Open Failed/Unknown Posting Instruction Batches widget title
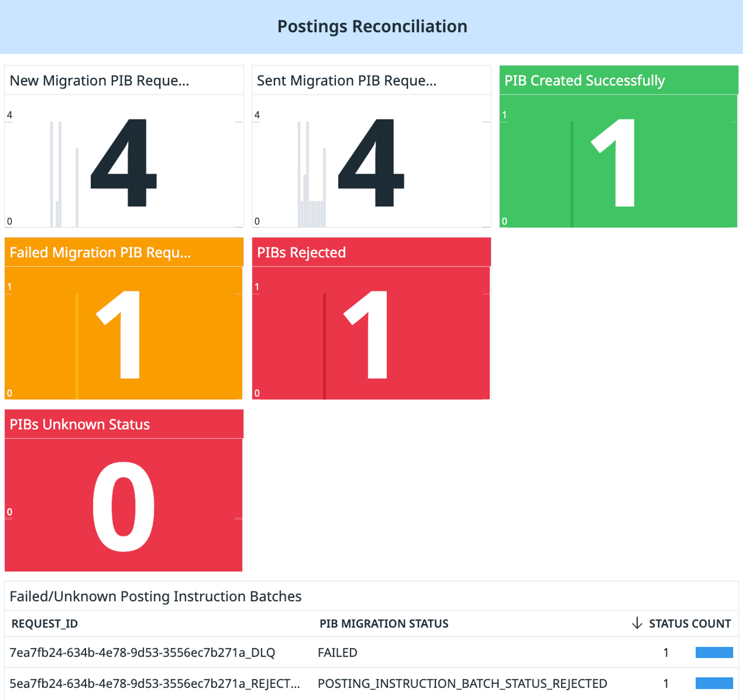Screen dimensions: 743x700 156,597
